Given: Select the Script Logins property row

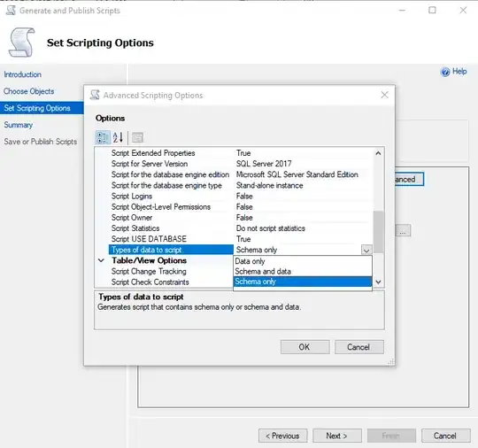Looking at the screenshot, I should pos(234,196).
